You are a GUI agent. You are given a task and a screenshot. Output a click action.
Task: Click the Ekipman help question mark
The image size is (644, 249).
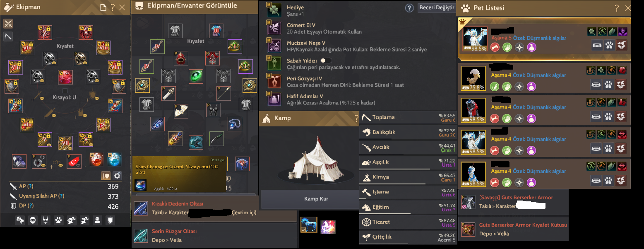click(113, 7)
